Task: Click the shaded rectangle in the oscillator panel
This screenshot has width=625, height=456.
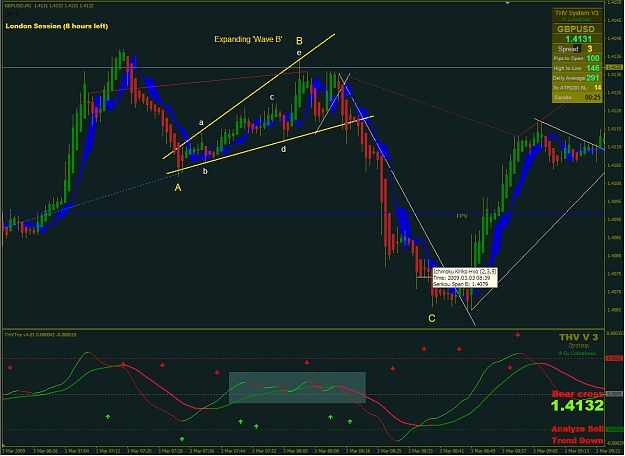Action: (x=297, y=387)
